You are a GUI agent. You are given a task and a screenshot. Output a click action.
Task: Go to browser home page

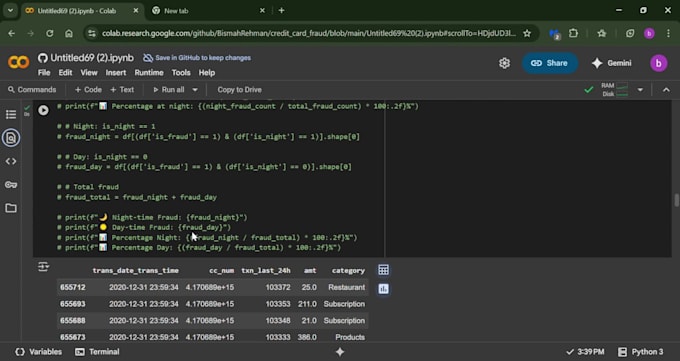69,33
